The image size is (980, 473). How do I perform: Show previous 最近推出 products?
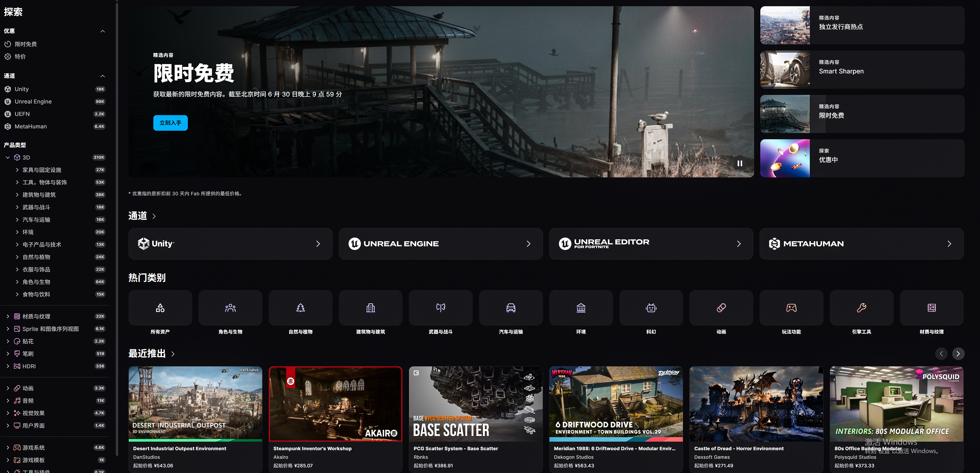941,354
